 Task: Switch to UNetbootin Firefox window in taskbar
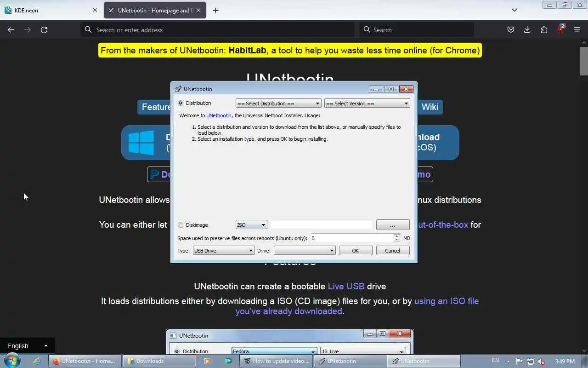[85, 361]
